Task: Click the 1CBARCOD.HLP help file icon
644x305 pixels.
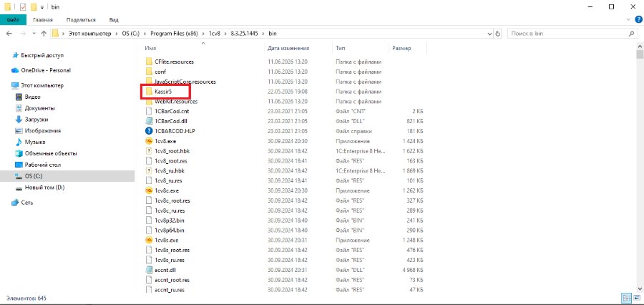Action: [x=149, y=131]
